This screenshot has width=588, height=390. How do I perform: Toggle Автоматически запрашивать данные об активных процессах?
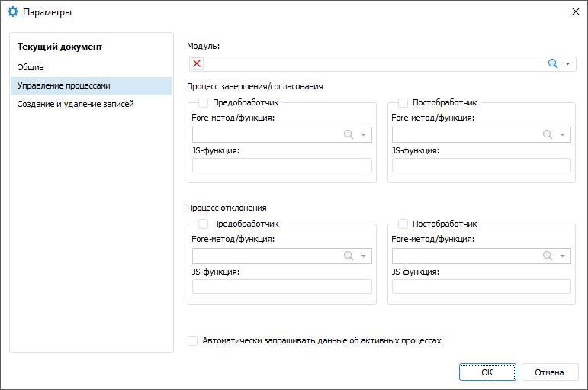193,340
